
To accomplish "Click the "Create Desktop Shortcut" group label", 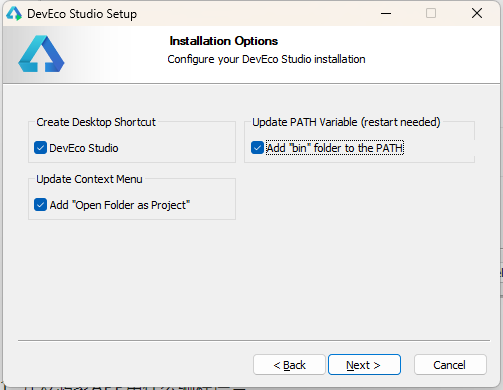I will point(96,122).
